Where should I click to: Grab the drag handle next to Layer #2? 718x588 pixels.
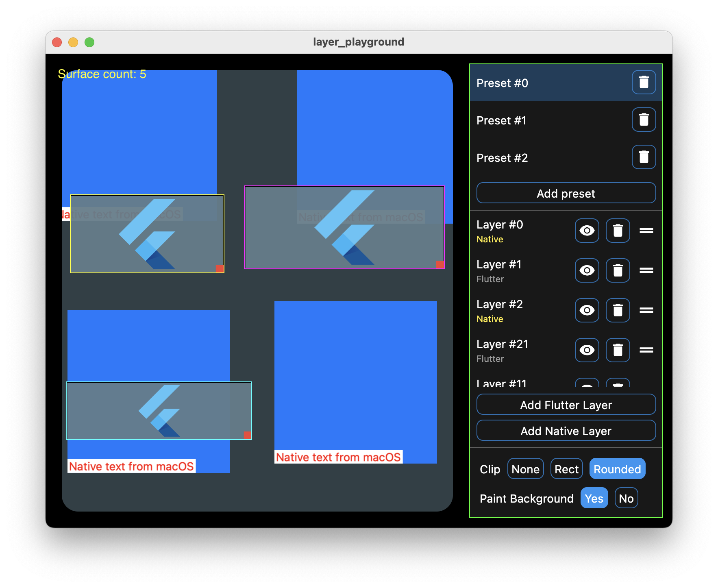(646, 310)
